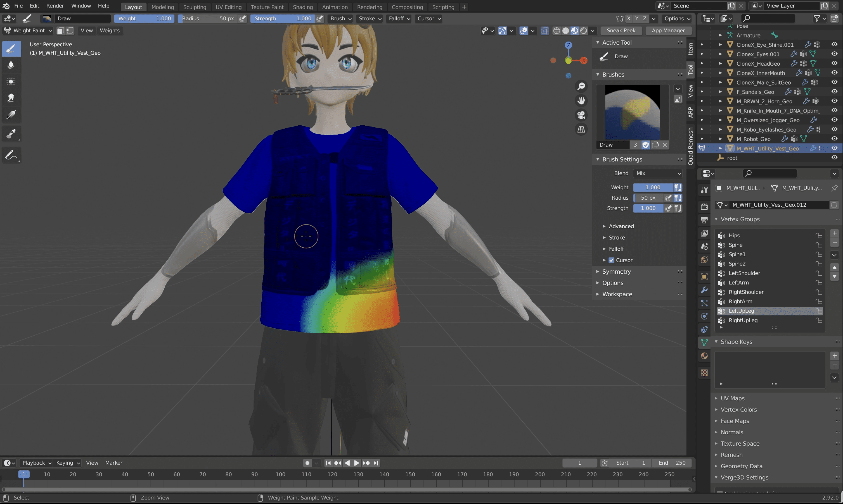Open Material Properties tab
The image size is (843, 504).
tap(704, 355)
